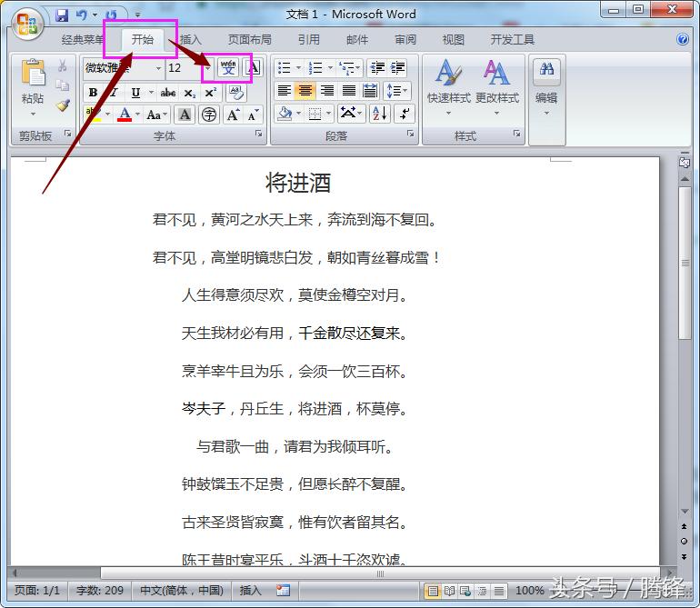
Task: Open the 引用 tab
Action: click(x=309, y=39)
